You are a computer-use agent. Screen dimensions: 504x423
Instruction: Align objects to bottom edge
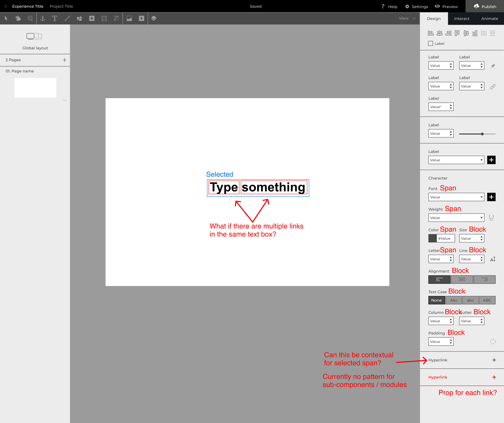point(475,33)
